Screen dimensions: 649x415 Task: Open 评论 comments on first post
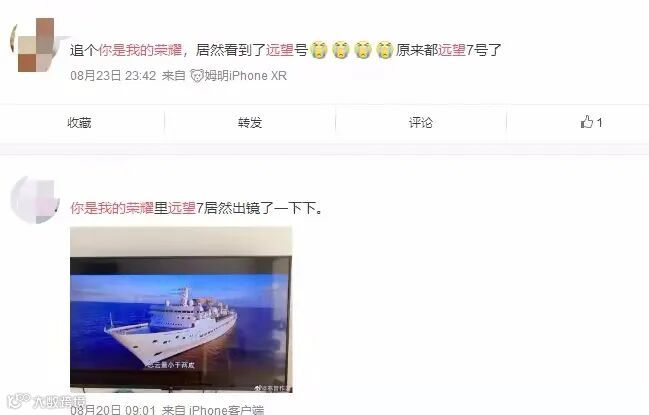click(421, 122)
